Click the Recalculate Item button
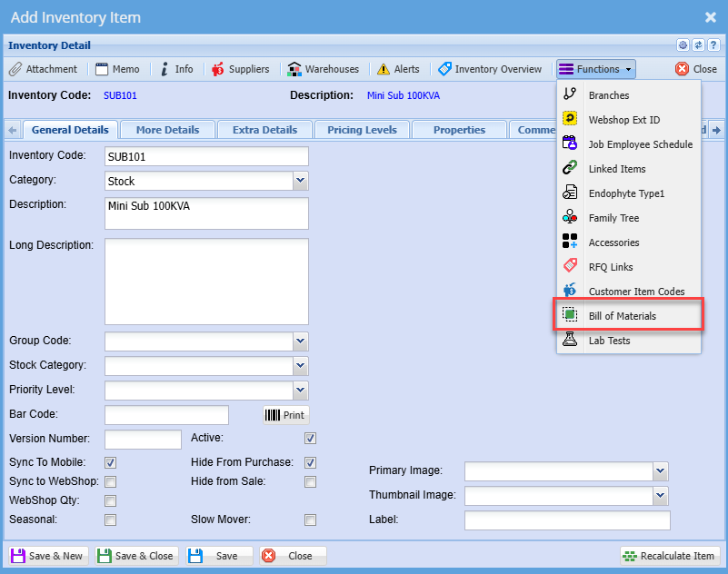The image size is (728, 574). [671, 556]
